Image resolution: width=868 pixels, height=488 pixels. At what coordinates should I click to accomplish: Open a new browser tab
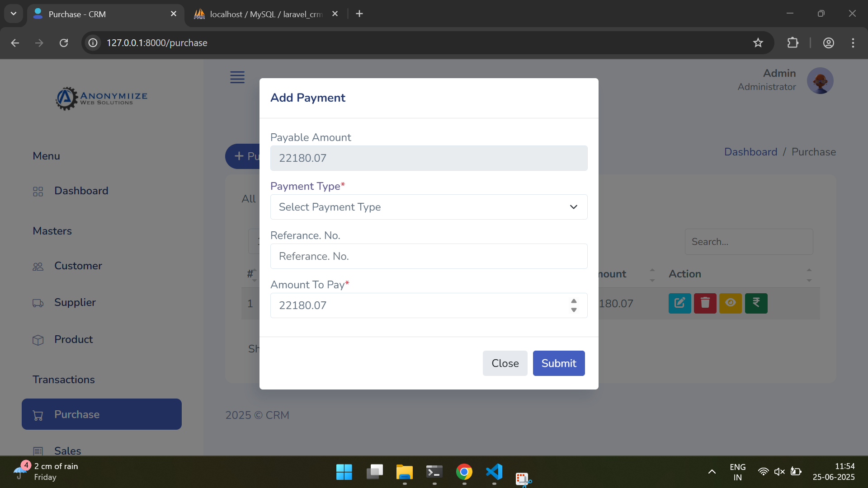[359, 14]
